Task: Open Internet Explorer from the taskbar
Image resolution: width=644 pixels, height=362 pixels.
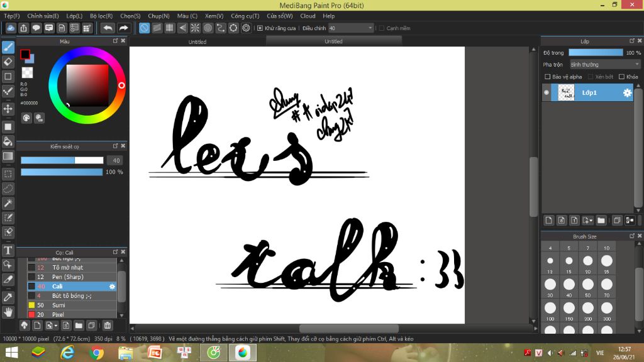Action: [x=67, y=353]
